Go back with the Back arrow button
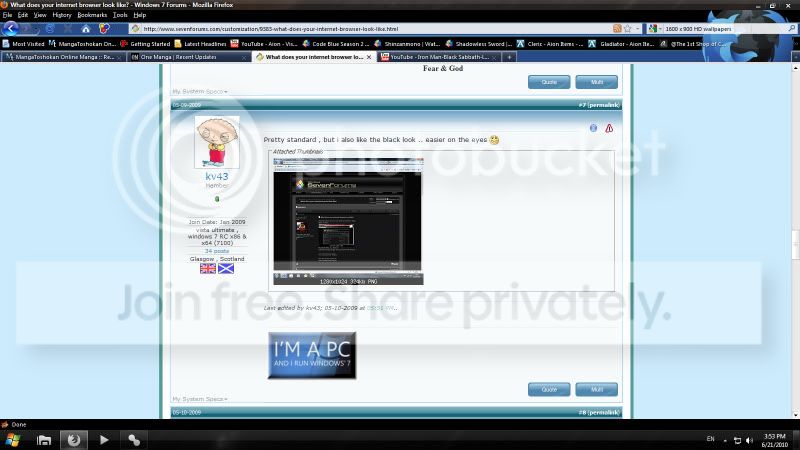The width and height of the screenshot is (800, 450). click(11, 29)
